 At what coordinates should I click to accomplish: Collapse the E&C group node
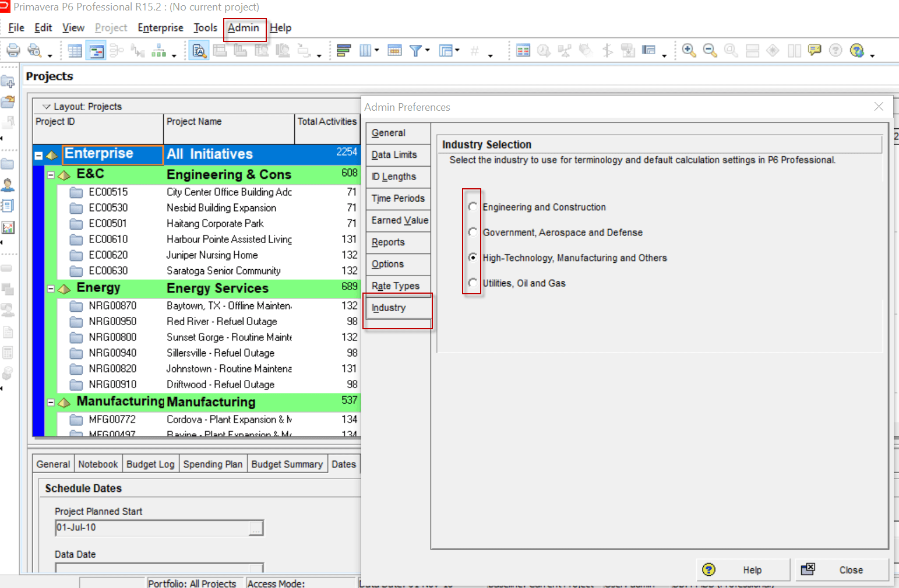point(51,175)
